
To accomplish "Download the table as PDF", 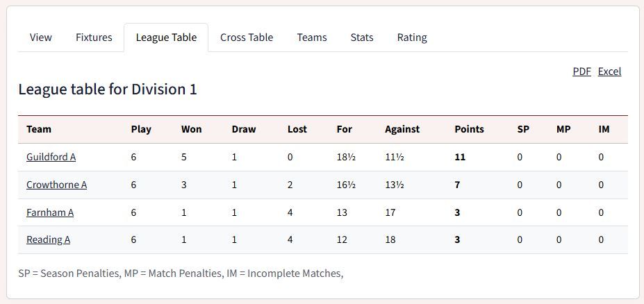I will (x=581, y=71).
